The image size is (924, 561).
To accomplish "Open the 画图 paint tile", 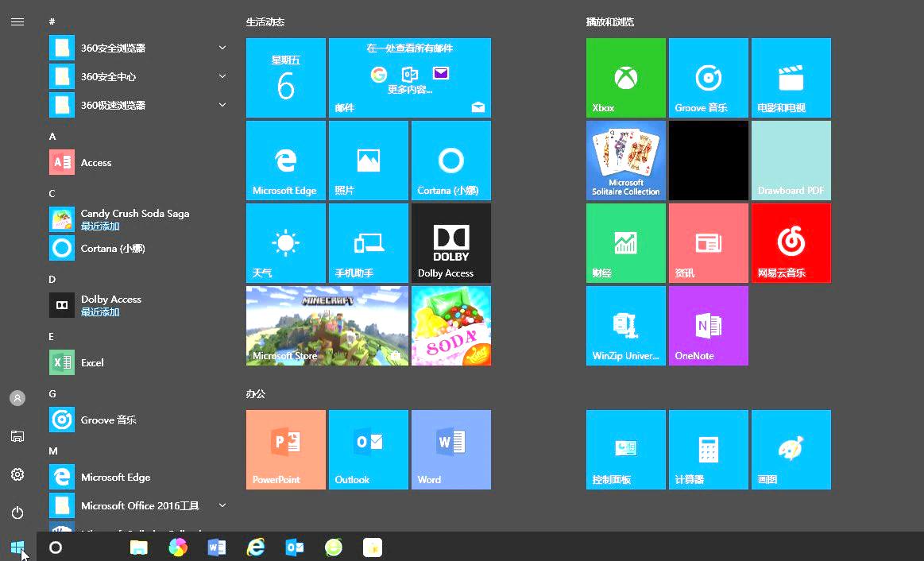I will 791,449.
